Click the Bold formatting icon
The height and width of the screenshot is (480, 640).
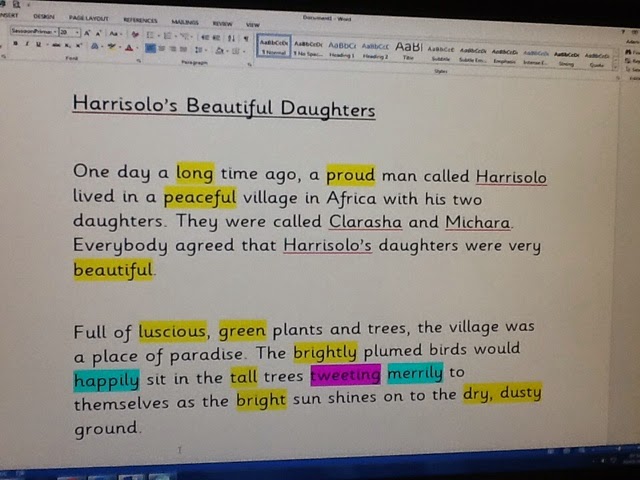point(16,43)
